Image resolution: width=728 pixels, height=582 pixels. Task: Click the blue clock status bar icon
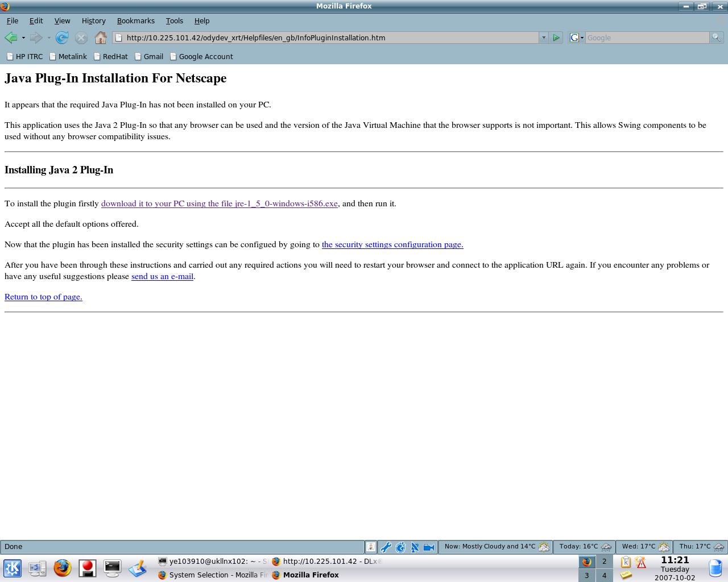[400, 547]
